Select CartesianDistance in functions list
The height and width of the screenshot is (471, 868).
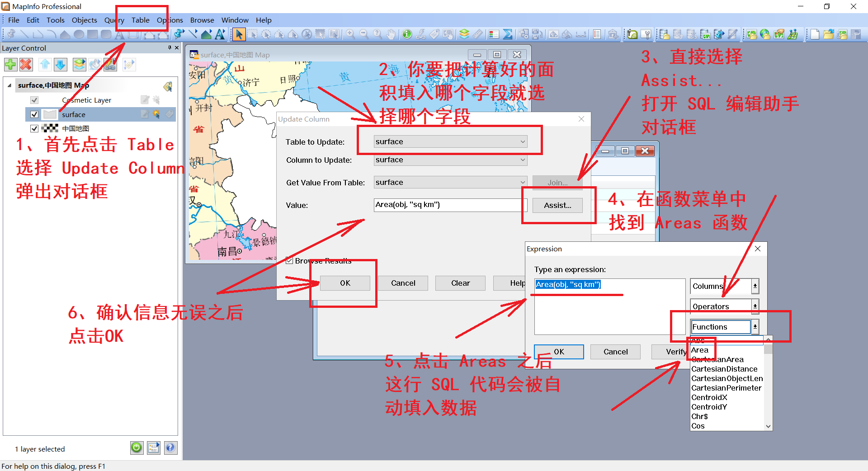(724, 369)
